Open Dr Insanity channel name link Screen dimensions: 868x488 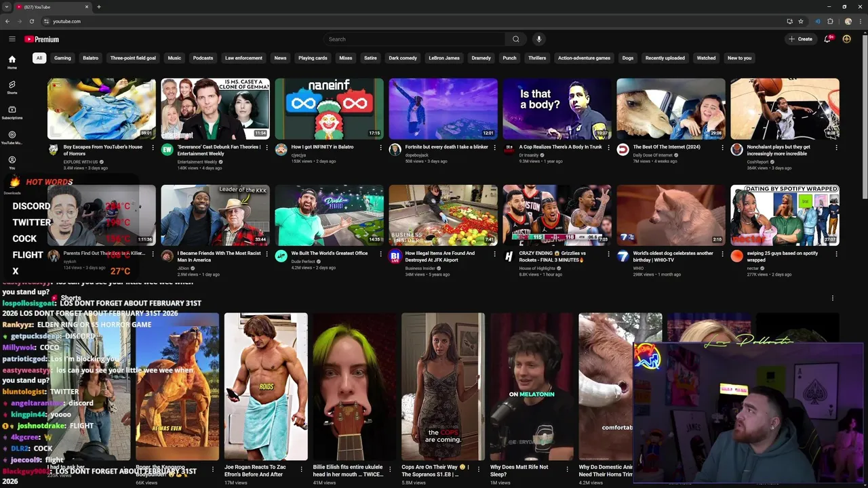(x=528, y=155)
